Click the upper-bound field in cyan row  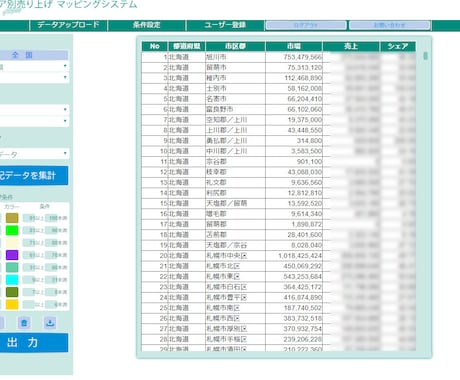click(x=51, y=280)
